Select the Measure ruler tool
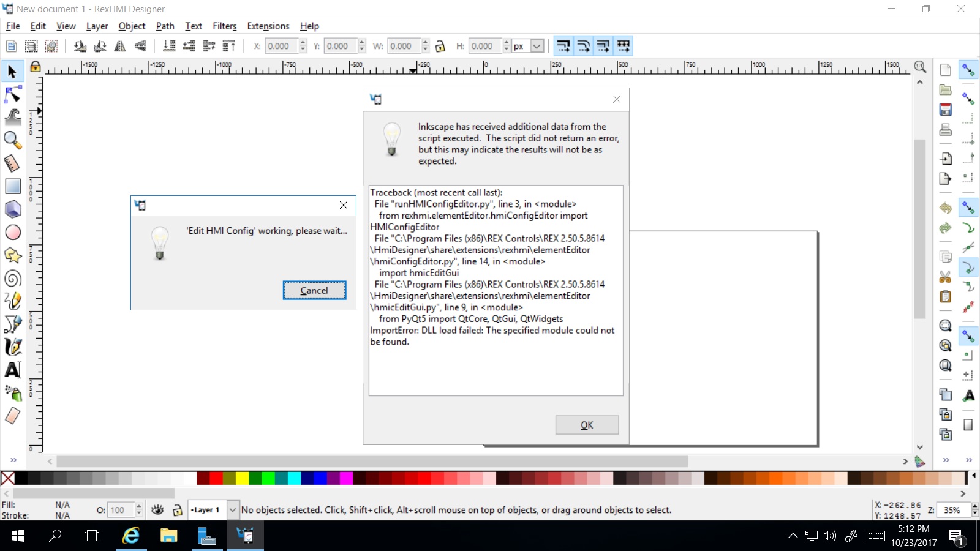Viewport: 980px width, 551px height. pos(12,163)
